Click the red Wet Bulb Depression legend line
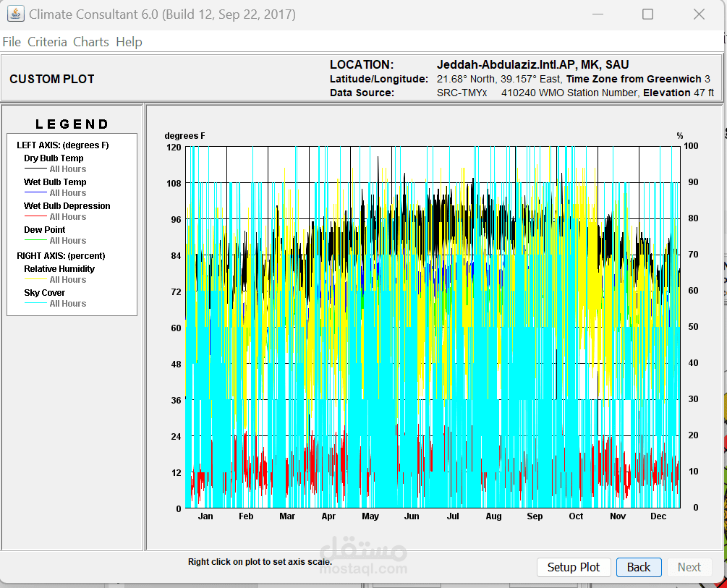The height and width of the screenshot is (588, 727). click(35, 217)
